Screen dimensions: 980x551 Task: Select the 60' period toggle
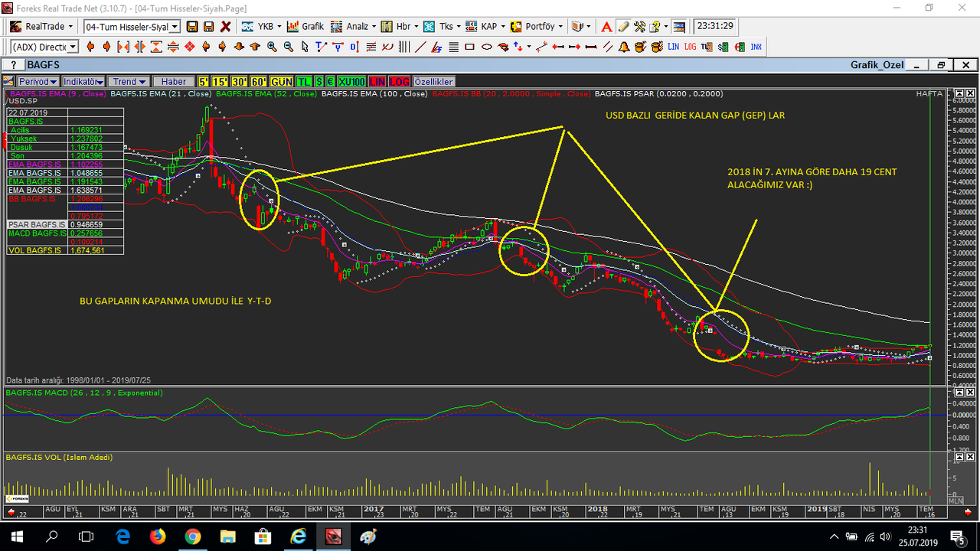coord(259,81)
